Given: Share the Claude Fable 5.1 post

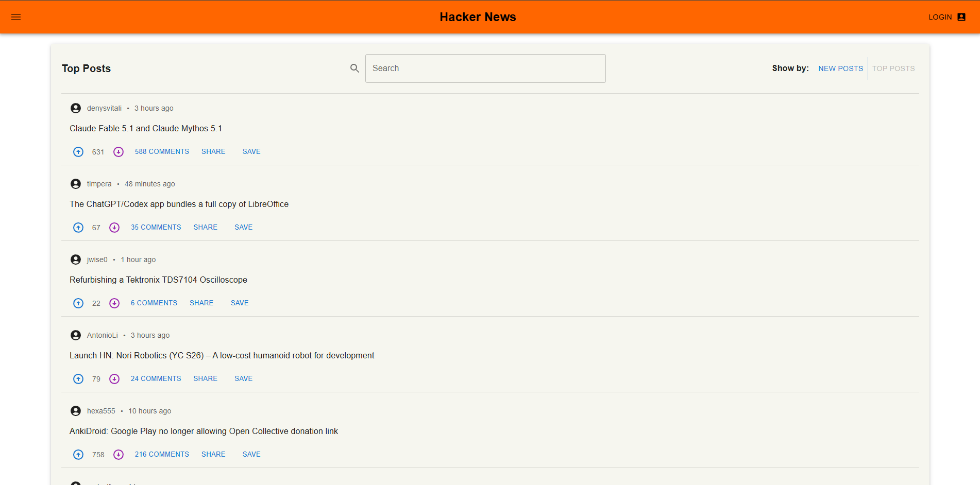Looking at the screenshot, I should click(213, 152).
